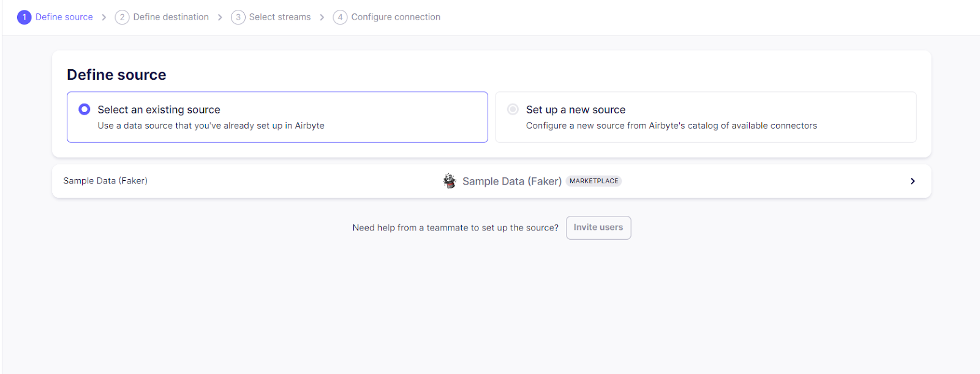
Task: Click 'Need help from a teammate' text
Action: point(456,227)
